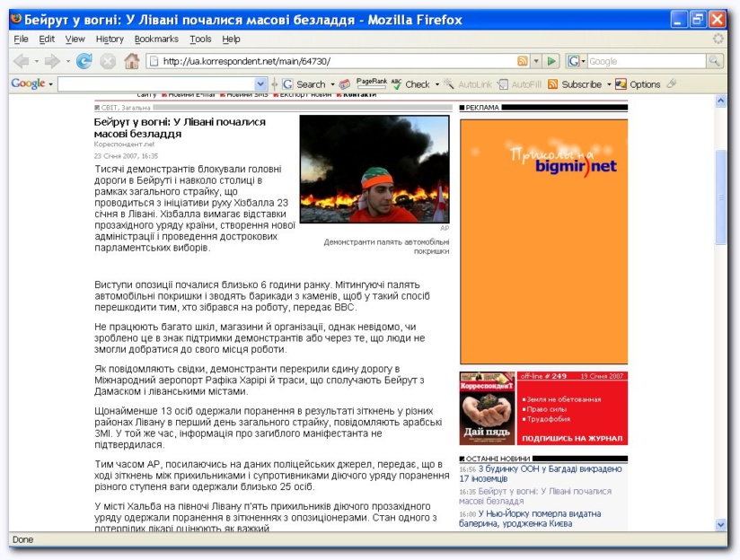Click 'ПОДПИШИСЬ НА ЖУРНАЛ' subscribe banner

click(572, 438)
